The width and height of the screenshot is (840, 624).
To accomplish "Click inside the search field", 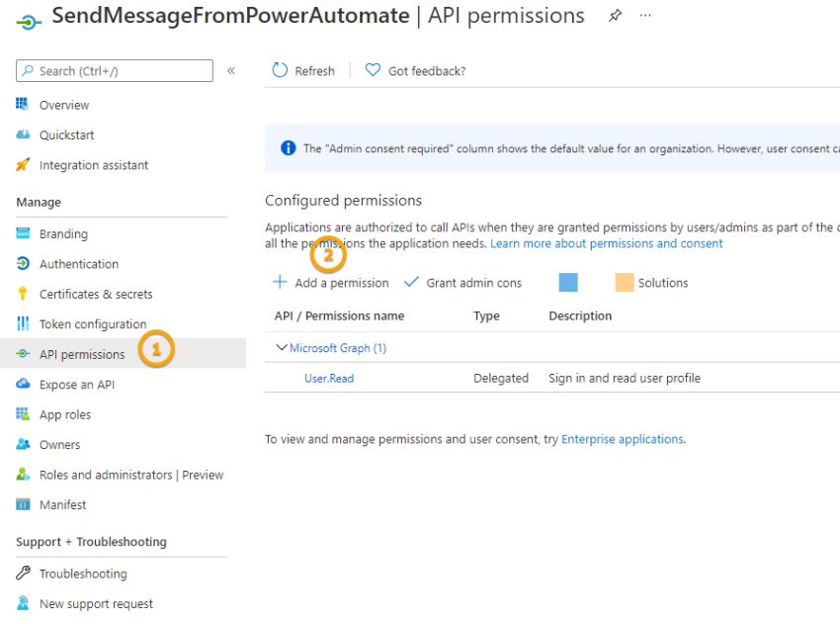I will pyautogui.click(x=114, y=70).
